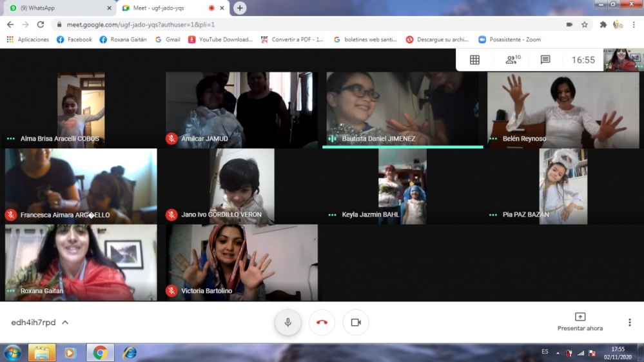Open the Chrome extensions puzzle icon
The width and height of the screenshot is (644, 362).
[x=603, y=25]
